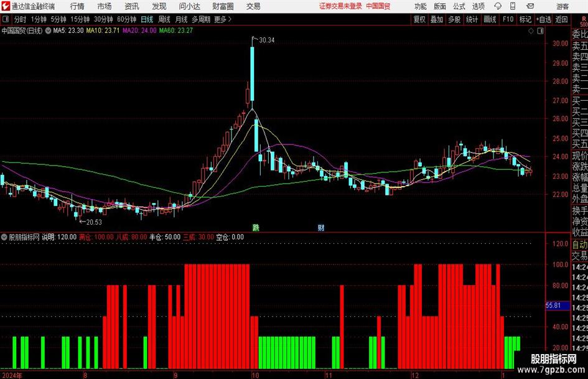Screen dimensions: 588x379
Task: Click the diamond marker icon above the chart
Action: tap(531, 31)
